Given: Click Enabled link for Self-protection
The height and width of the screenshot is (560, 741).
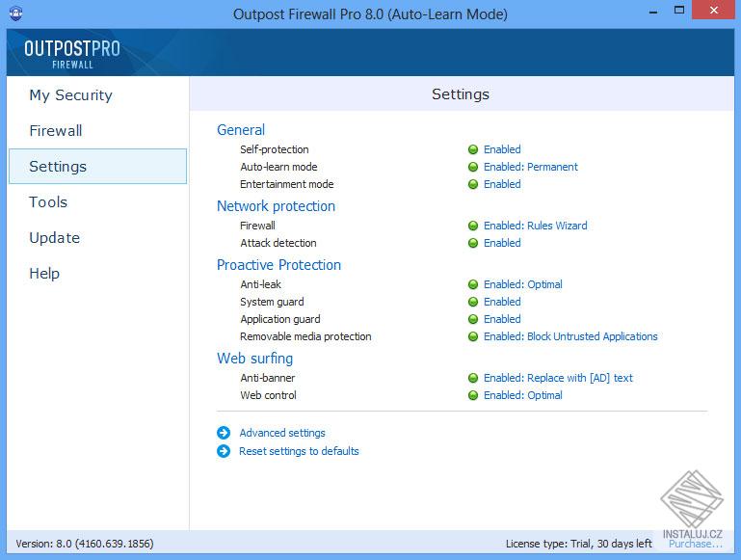Looking at the screenshot, I should (502, 149).
